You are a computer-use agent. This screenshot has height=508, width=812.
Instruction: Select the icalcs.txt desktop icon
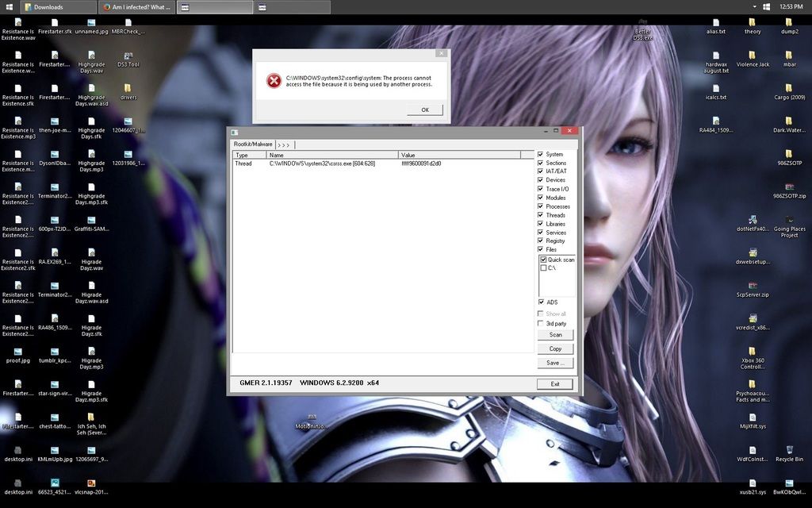716,92
